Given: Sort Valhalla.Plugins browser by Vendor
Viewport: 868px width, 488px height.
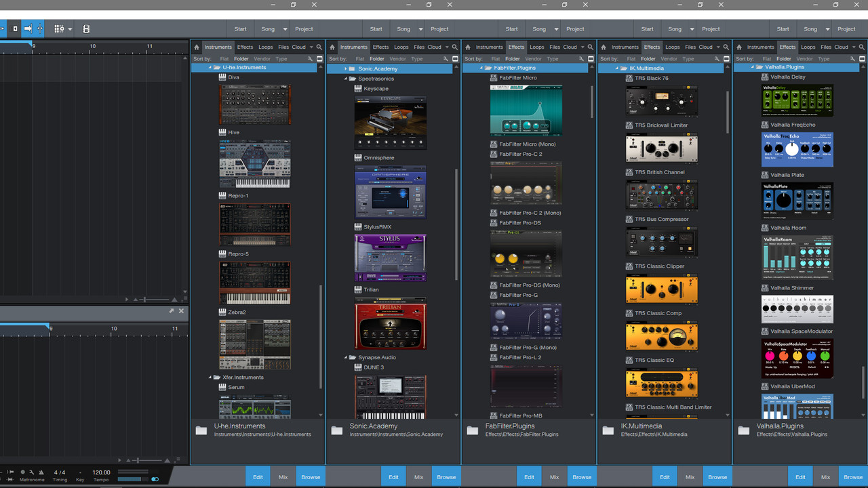Looking at the screenshot, I should [x=804, y=59].
